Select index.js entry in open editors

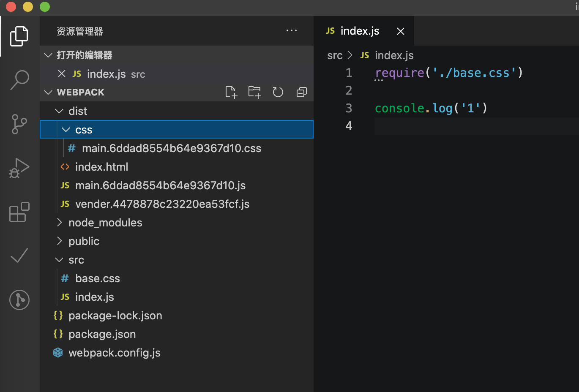[177, 74]
